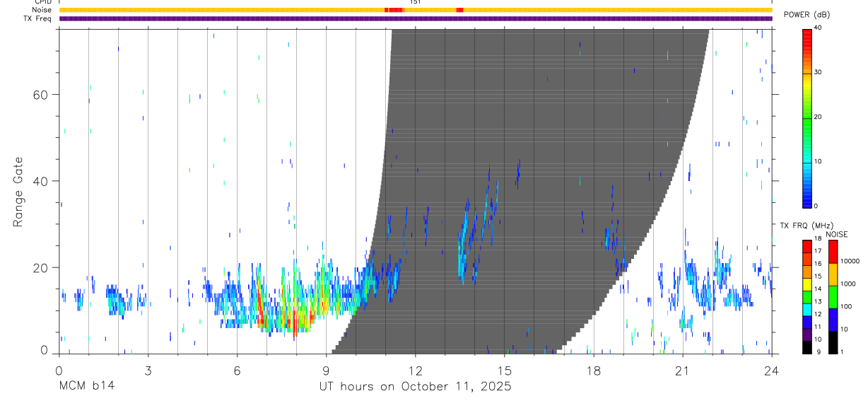
Task: Click the POWER (dB) color scale bar
Action: [x=807, y=117]
